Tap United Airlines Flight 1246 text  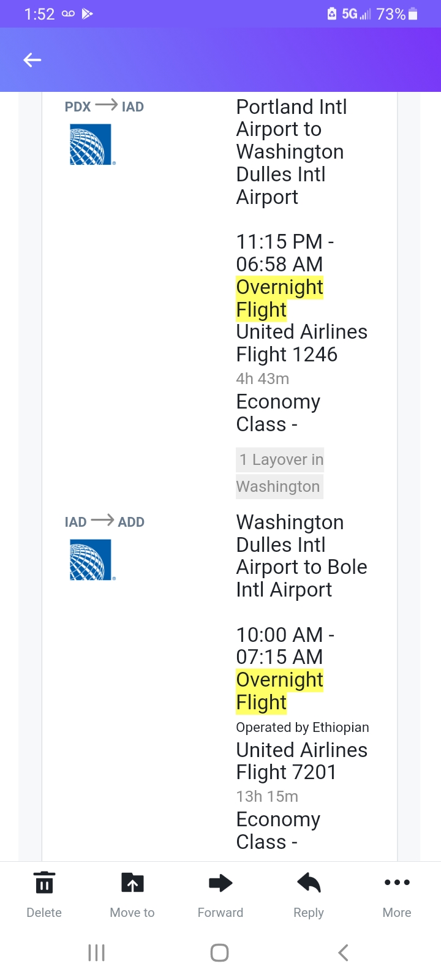301,343
